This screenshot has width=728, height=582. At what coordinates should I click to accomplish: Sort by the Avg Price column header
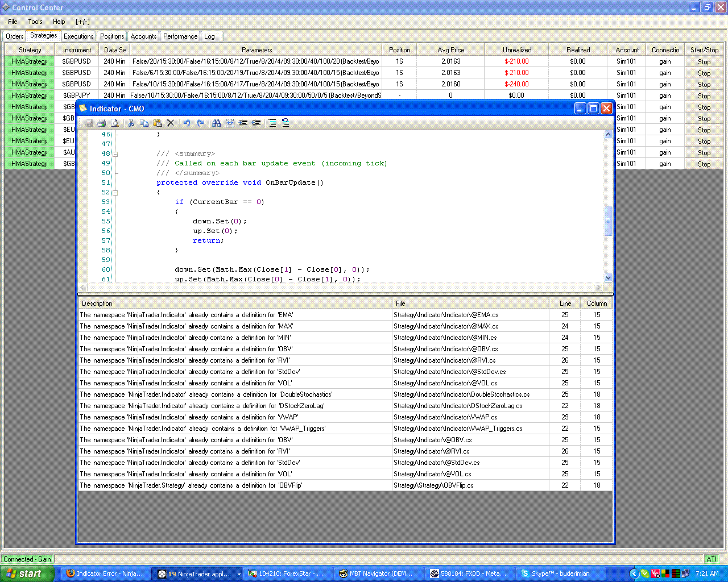point(451,50)
